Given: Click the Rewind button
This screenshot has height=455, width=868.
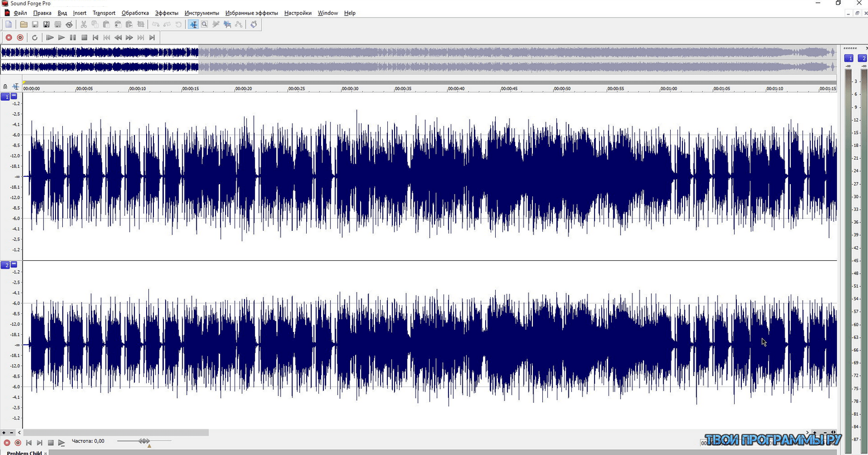Looking at the screenshot, I should tap(118, 38).
